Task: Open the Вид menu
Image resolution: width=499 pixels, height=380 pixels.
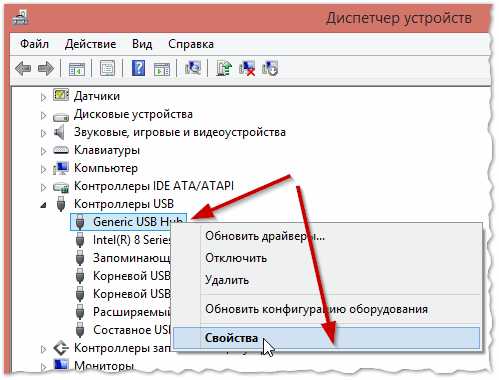Action: click(x=142, y=44)
